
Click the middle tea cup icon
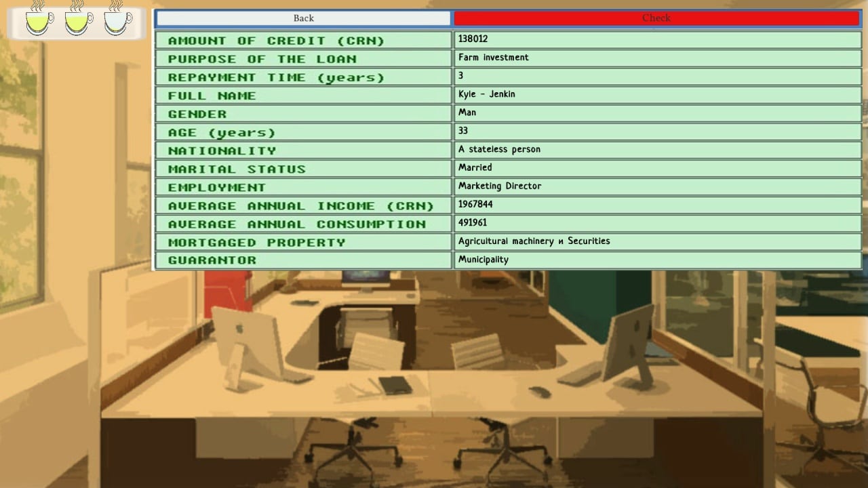(x=79, y=20)
